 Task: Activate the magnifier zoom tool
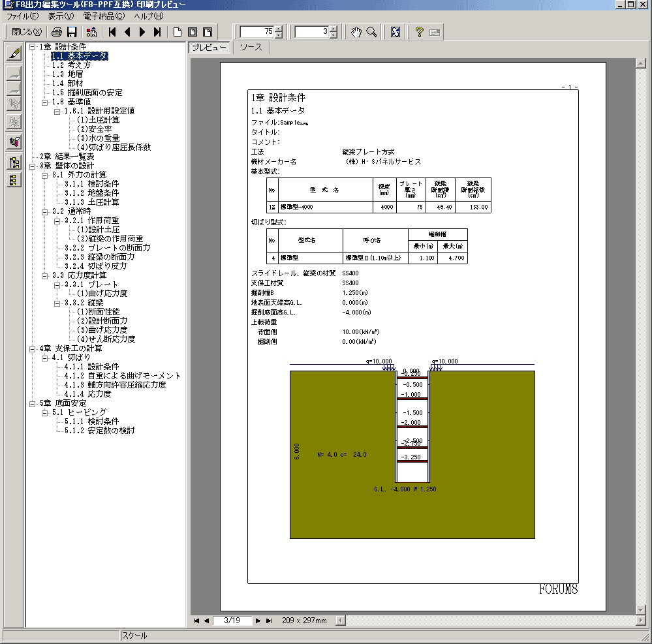371,32
